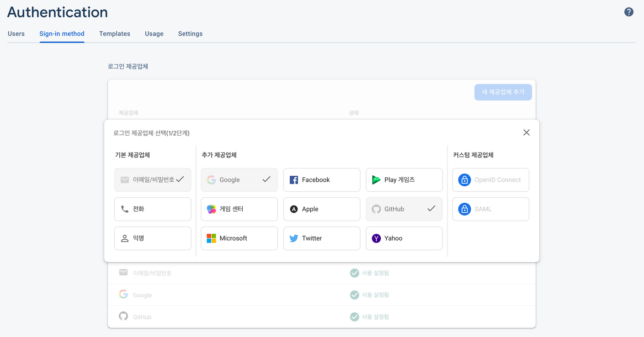Choose the Yahoo provider
Image resolution: width=644 pixels, height=337 pixels.
click(404, 238)
